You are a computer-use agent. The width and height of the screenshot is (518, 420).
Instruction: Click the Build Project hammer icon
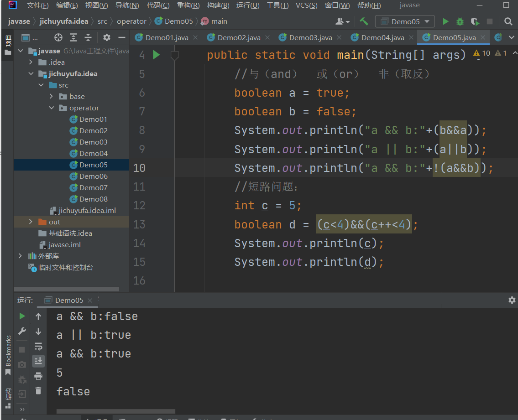tap(364, 21)
